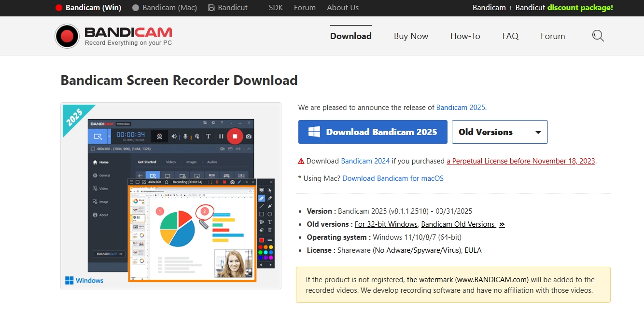Click the Bandicam product screenshot image
Viewport: 644px width, 314px height.
[x=171, y=196]
